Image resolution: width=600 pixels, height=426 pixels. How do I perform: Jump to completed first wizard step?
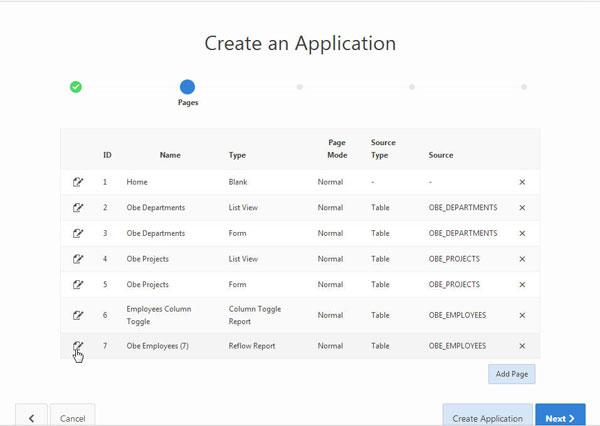(x=76, y=87)
